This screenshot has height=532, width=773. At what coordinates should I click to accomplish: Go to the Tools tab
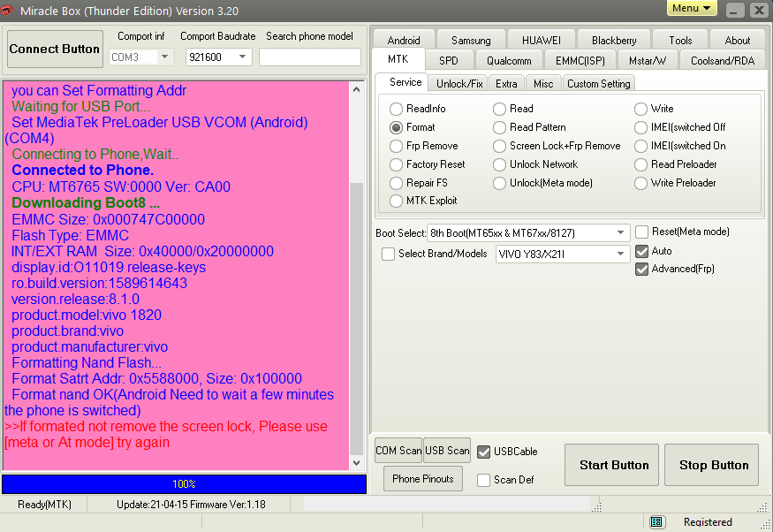[x=680, y=40]
